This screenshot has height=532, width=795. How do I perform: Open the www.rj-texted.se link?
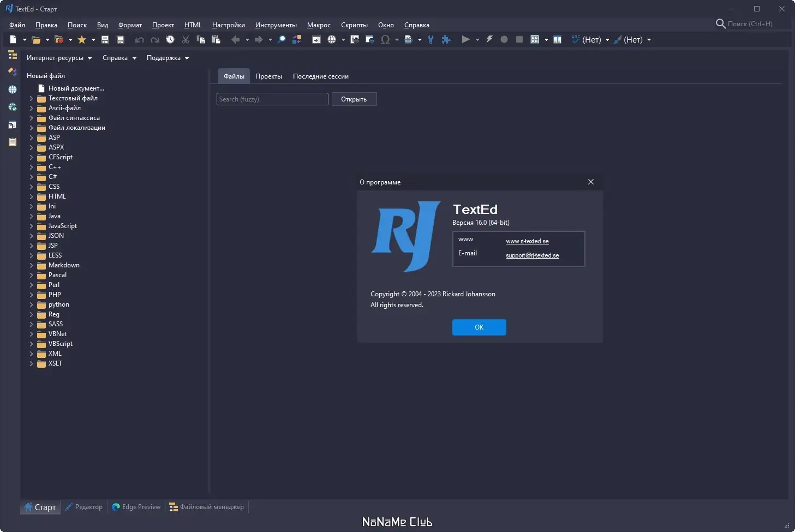click(527, 241)
